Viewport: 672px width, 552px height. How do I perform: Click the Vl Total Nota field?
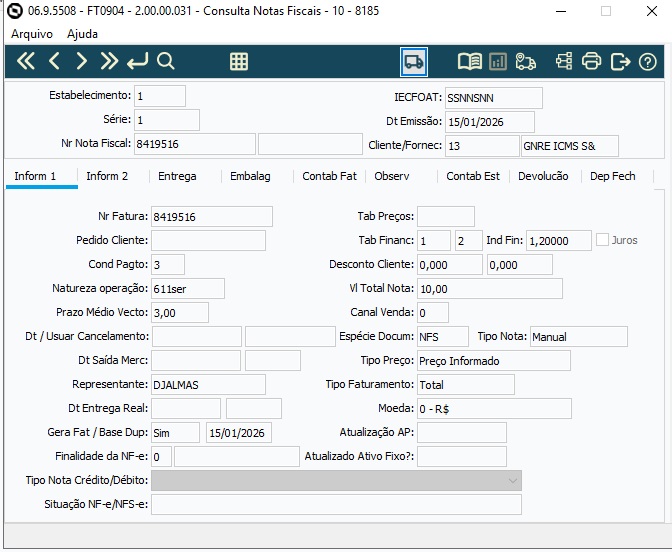490,289
